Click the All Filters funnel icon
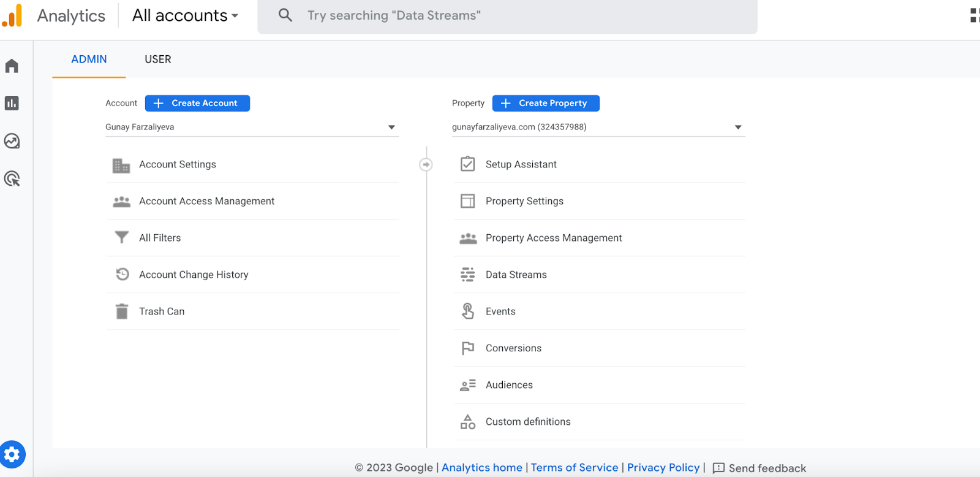Viewport: 980px width, 477px height. pos(122,237)
